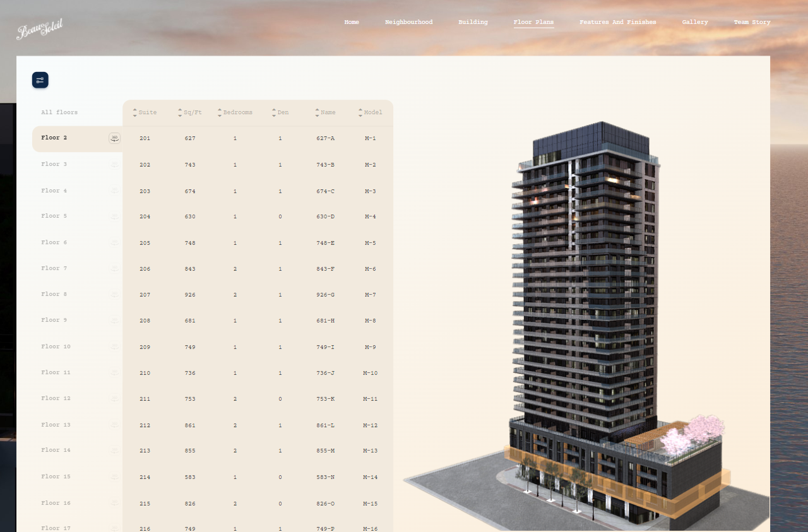Select All floors in the list
The image size is (808, 532).
59,112
